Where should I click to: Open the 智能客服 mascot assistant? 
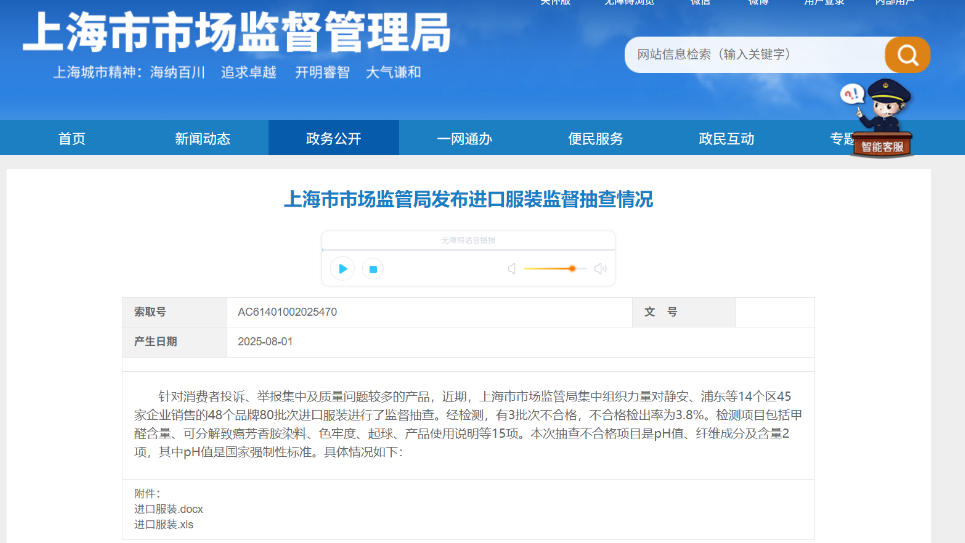point(881,119)
